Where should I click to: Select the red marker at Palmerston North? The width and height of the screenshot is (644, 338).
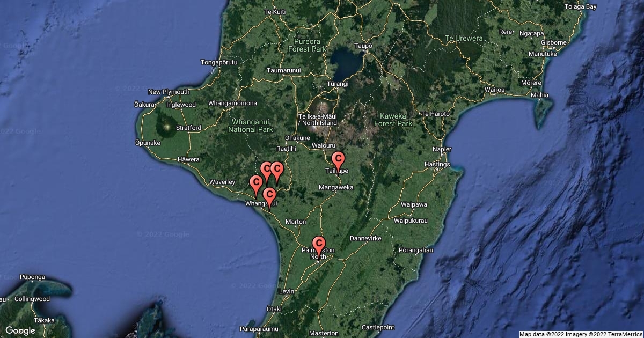pos(319,245)
